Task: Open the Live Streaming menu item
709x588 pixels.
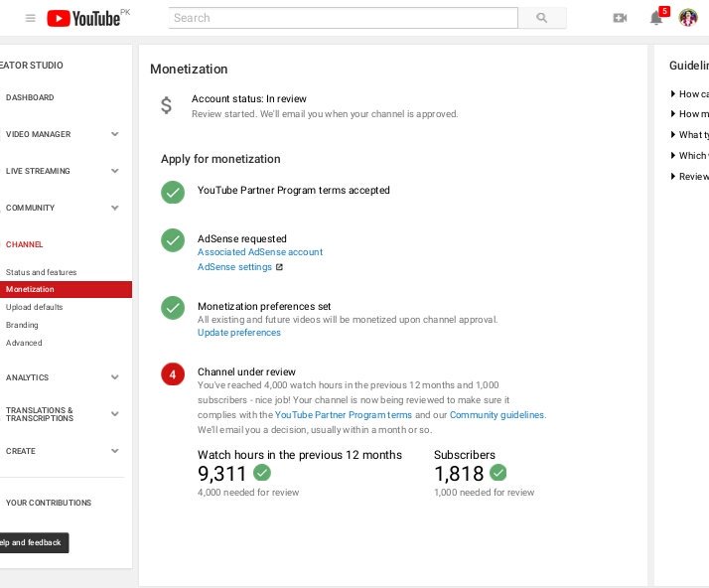Action: (x=38, y=171)
